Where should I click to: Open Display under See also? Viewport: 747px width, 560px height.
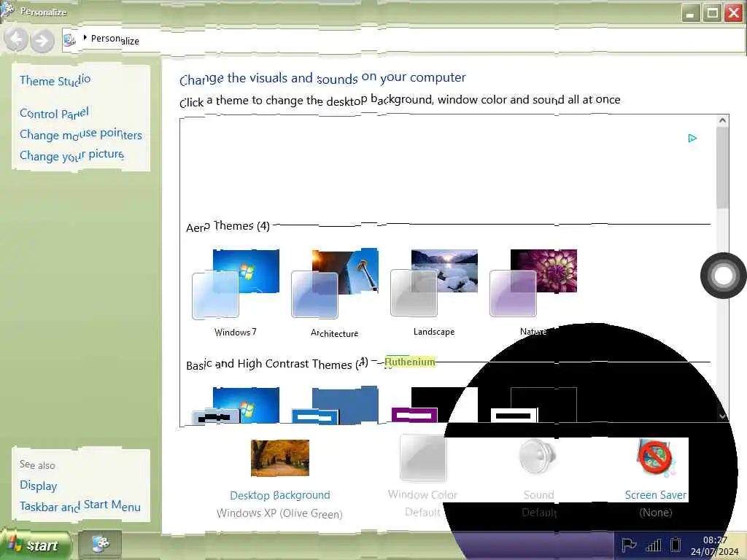[x=38, y=486]
